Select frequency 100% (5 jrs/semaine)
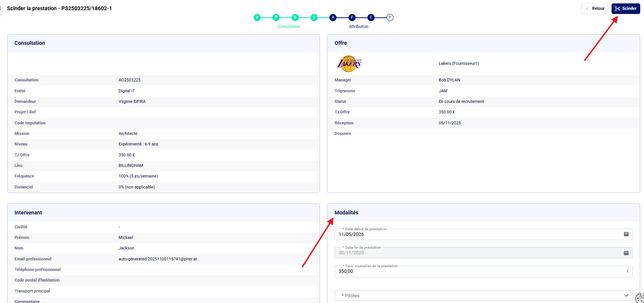This screenshot has height=303, width=644. coord(138,176)
